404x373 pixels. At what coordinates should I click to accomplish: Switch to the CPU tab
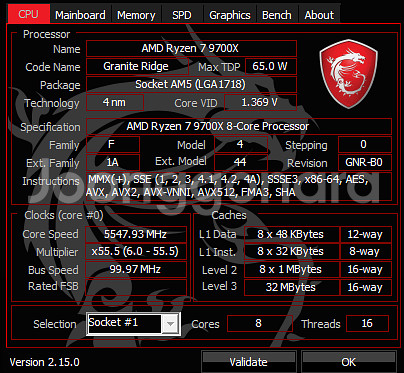(29, 14)
